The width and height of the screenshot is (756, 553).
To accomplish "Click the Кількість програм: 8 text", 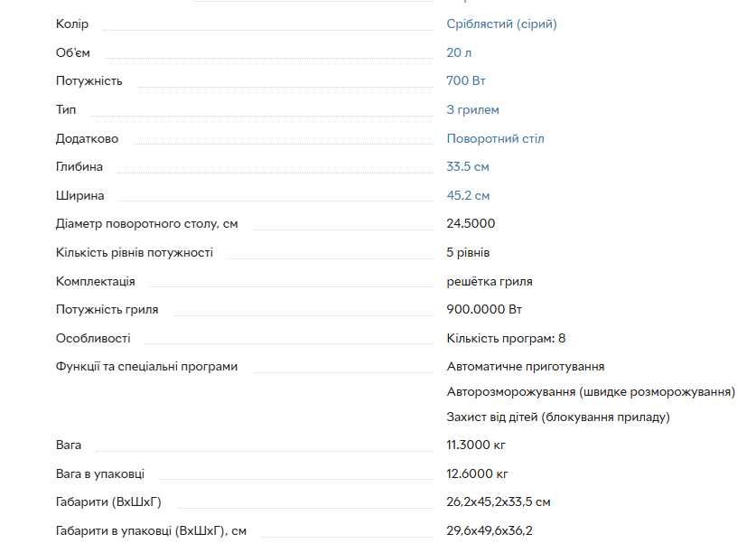I will 506,339.
